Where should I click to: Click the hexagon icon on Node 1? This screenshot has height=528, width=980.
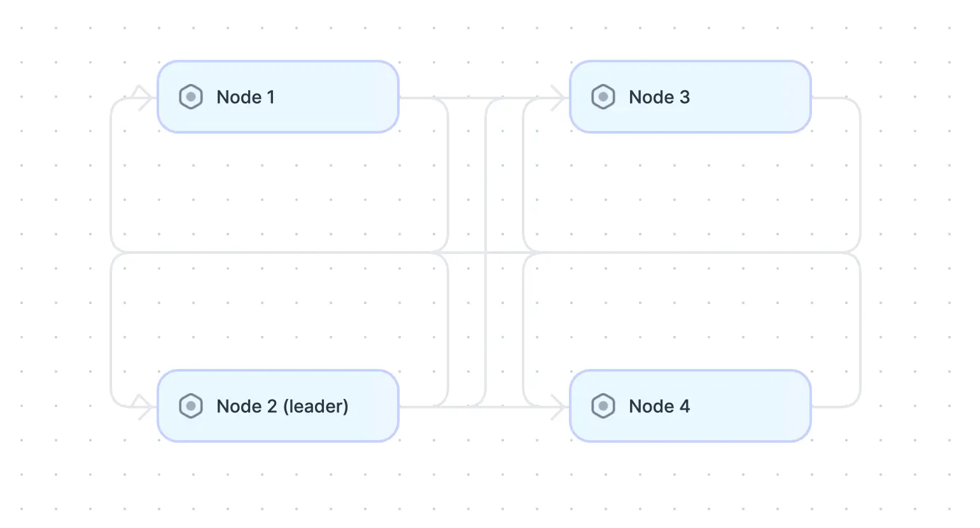pos(191,97)
